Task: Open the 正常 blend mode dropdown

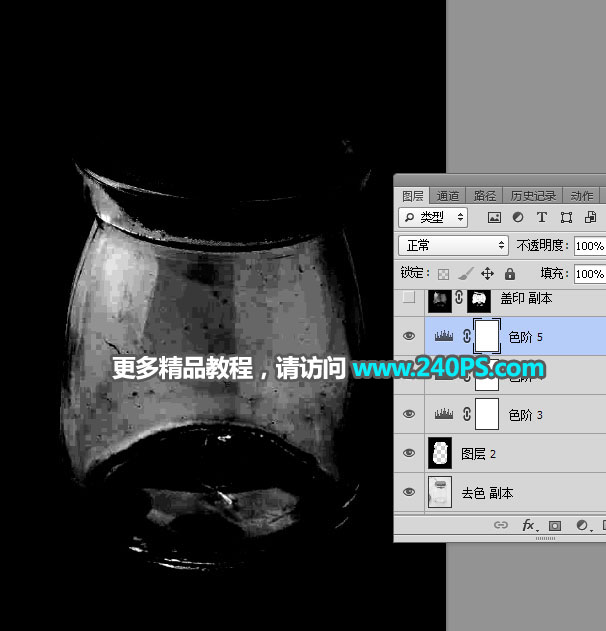Action: 453,245
